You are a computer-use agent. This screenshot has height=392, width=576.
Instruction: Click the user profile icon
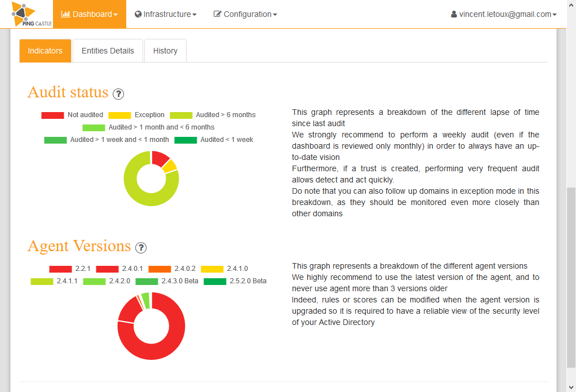[454, 14]
